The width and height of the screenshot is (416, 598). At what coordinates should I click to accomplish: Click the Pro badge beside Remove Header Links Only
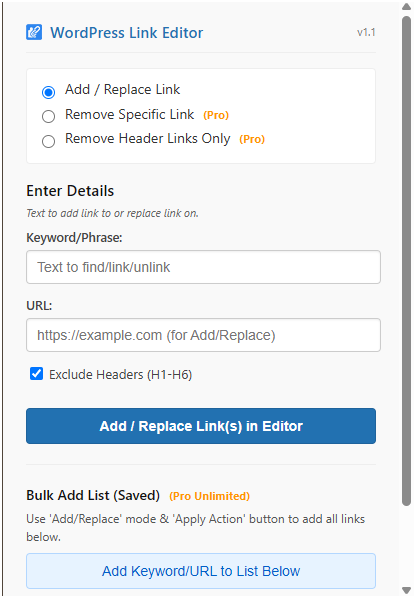pyautogui.click(x=252, y=139)
